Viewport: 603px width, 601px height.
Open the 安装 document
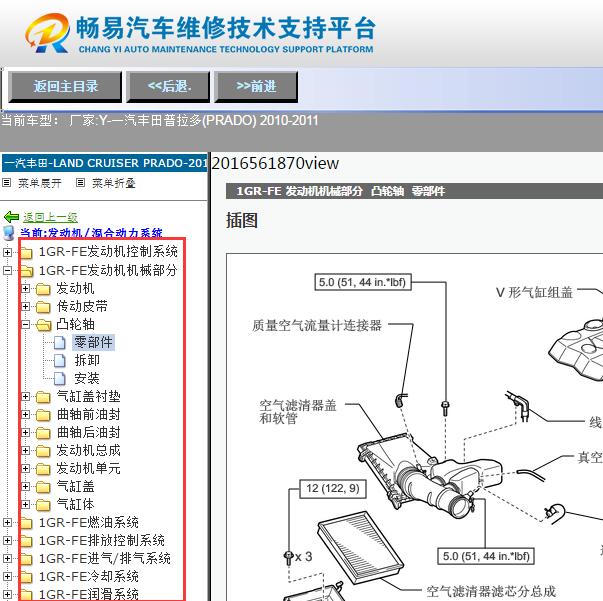click(x=87, y=378)
